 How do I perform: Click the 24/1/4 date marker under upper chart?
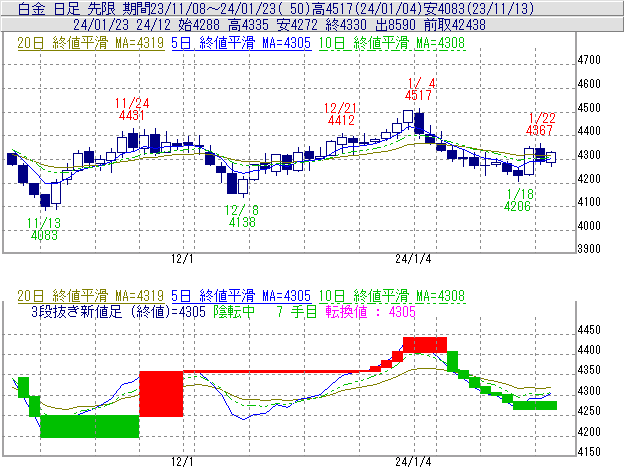coord(413,259)
